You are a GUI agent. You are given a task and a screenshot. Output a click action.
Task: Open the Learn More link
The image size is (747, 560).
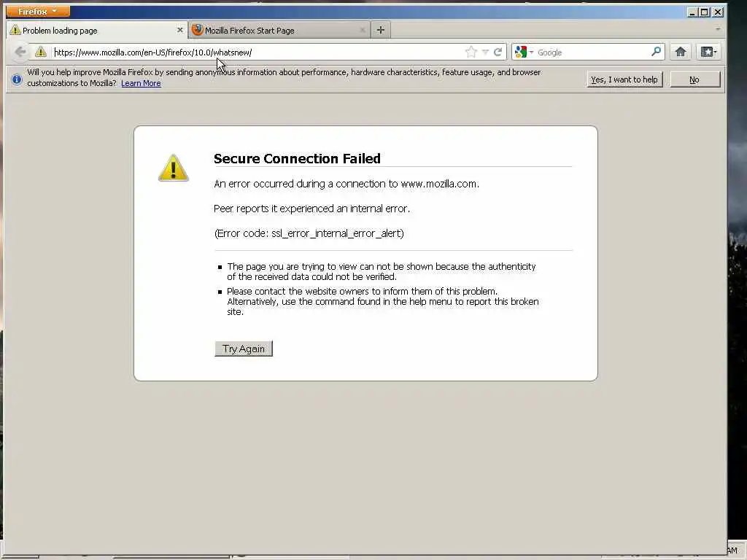pos(141,83)
